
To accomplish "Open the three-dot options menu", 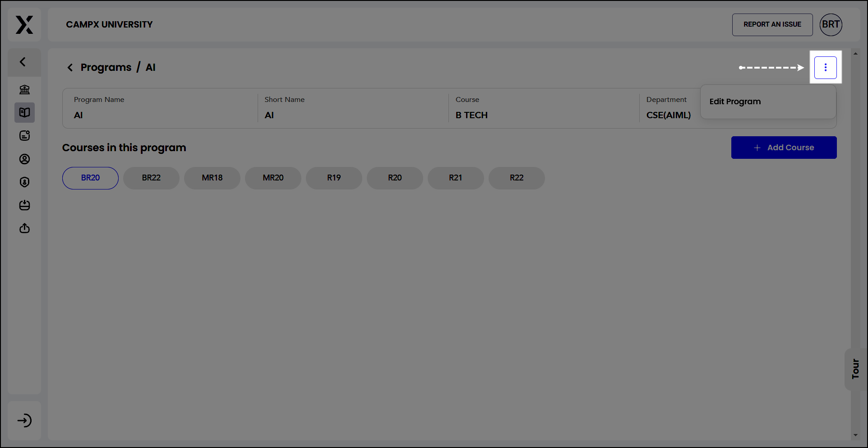I will pyautogui.click(x=826, y=68).
